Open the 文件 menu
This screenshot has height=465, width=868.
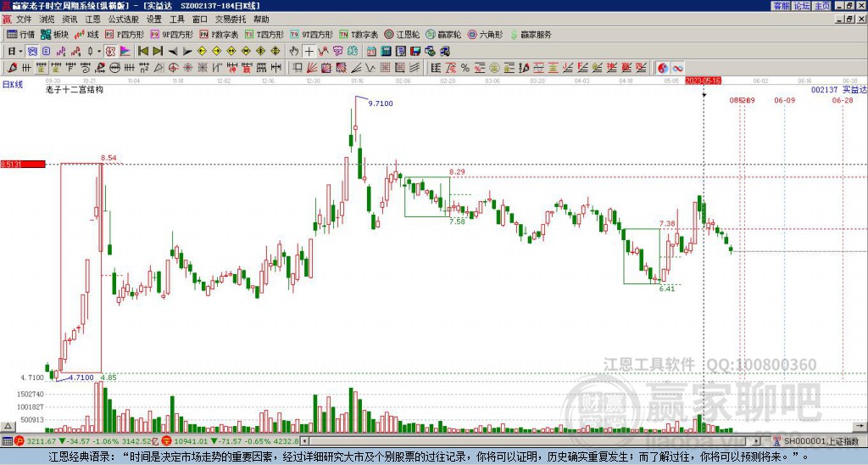tap(24, 20)
